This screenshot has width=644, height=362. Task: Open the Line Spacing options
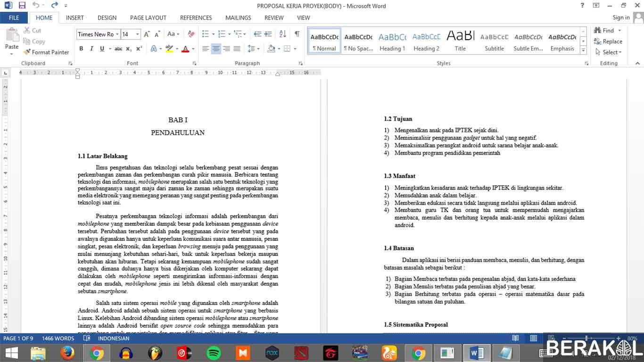coord(252,49)
